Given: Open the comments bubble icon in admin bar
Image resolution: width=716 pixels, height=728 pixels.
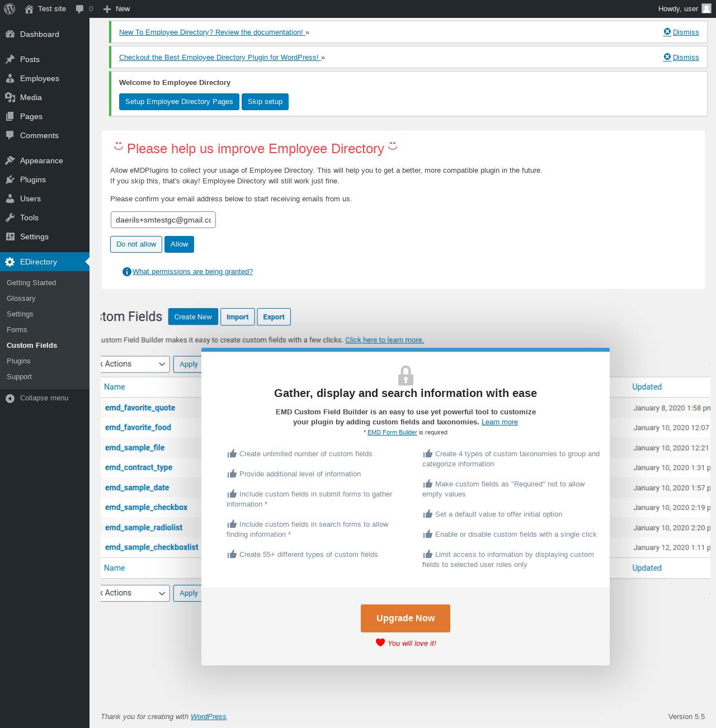Looking at the screenshot, I should point(80,9).
